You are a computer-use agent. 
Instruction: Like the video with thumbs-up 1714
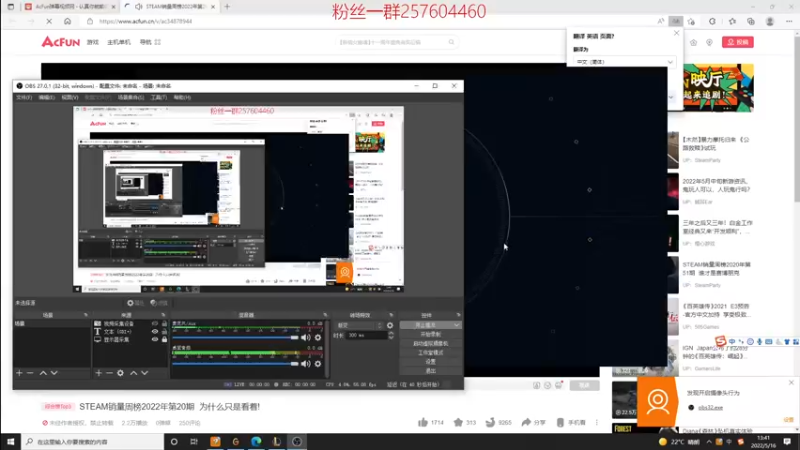coord(431,422)
